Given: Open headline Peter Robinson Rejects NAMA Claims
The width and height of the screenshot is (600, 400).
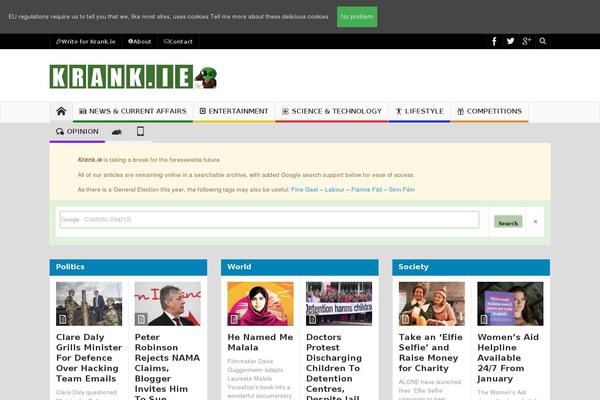Looking at the screenshot, I should coord(167,366).
